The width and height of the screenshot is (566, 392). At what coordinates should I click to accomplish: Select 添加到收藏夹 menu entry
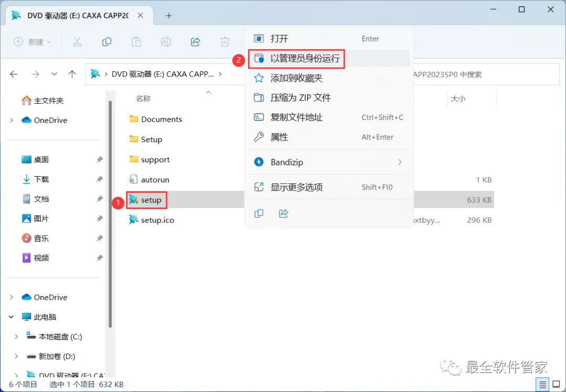[329, 78]
